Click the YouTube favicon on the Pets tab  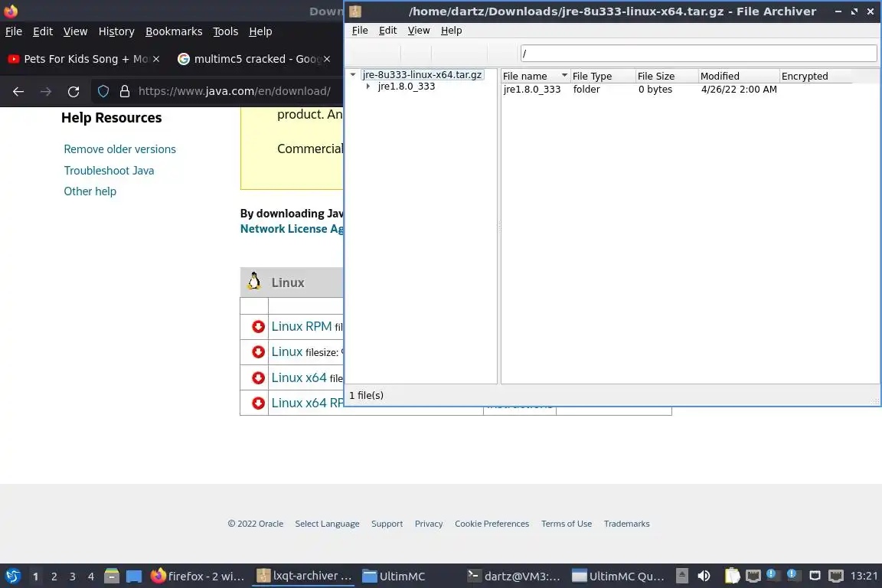pyautogui.click(x=14, y=58)
